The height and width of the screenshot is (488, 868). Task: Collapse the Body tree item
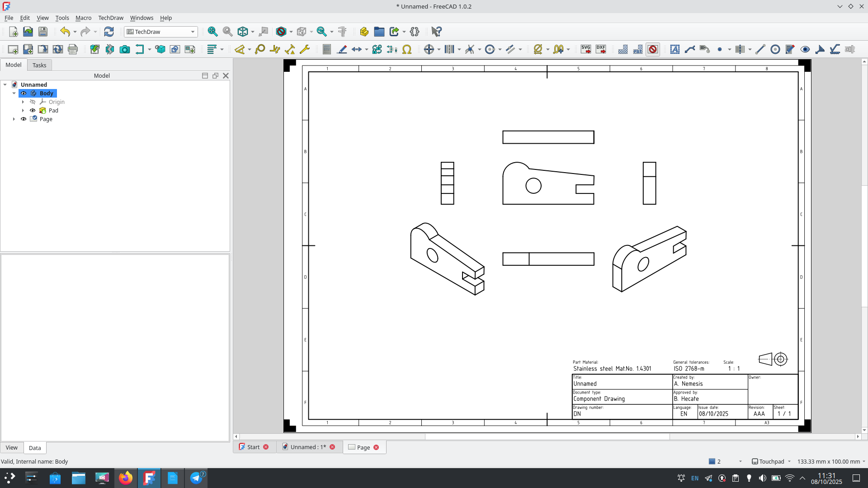pos(14,93)
